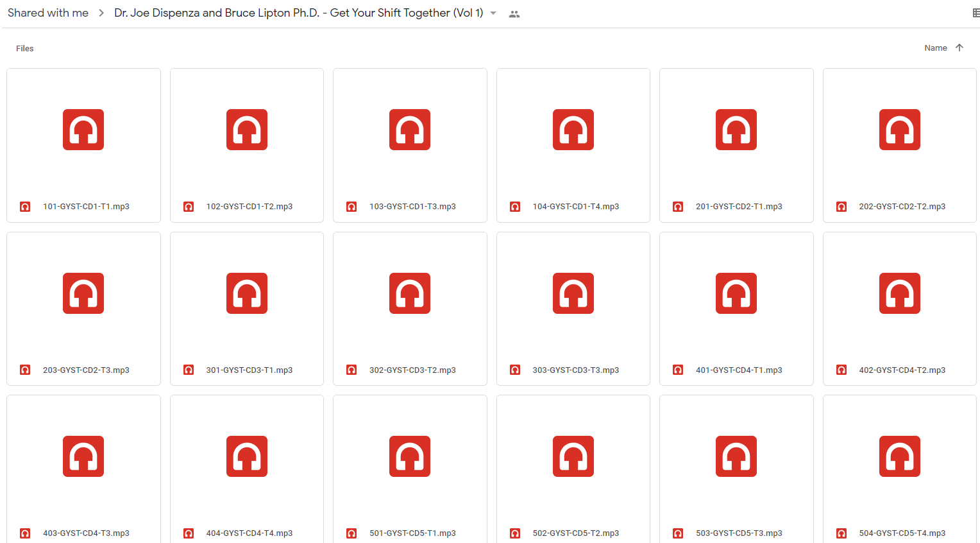Click the file name 101-GYST-CD1-T1.mp3

coord(86,207)
